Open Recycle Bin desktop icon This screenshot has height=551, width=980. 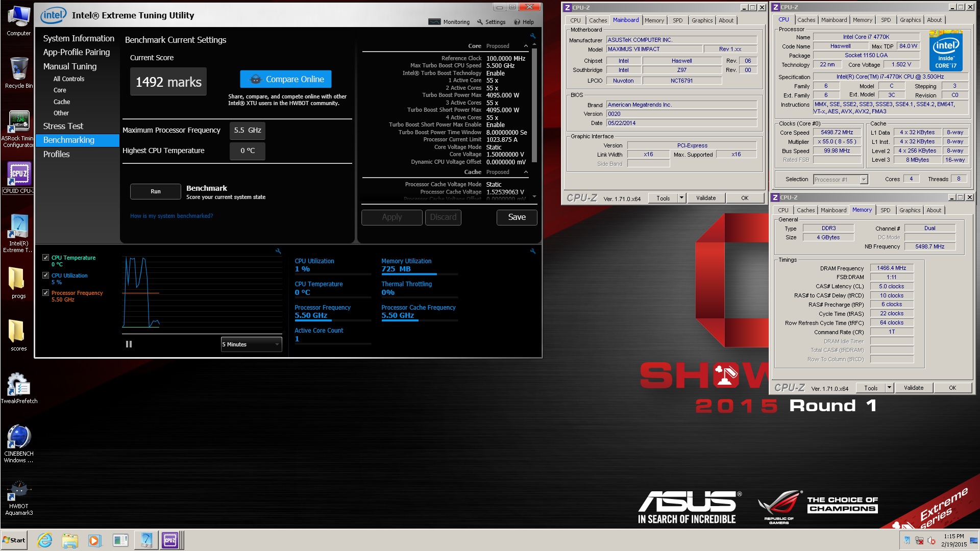pos(18,73)
